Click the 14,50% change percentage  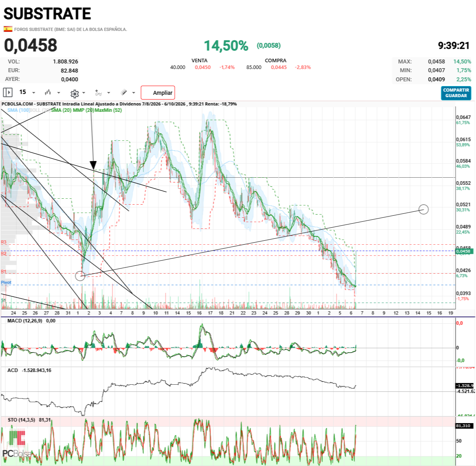tap(226, 46)
